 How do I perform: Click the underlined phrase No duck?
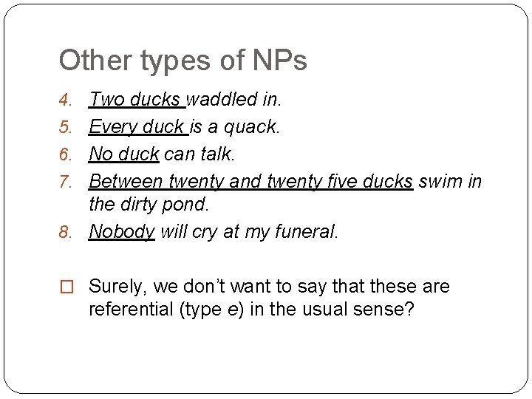[x=124, y=154]
